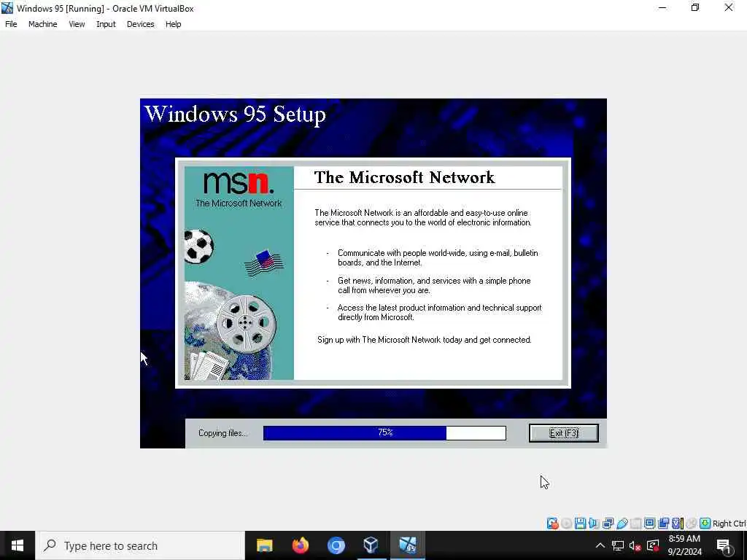Click the display settings indicator icon

pyautogui.click(x=650, y=524)
